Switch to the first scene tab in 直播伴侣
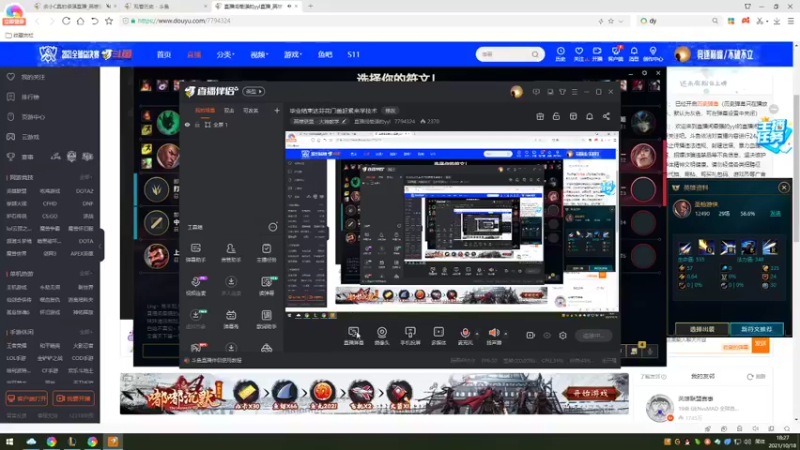The height and width of the screenshot is (450, 800). [205, 110]
